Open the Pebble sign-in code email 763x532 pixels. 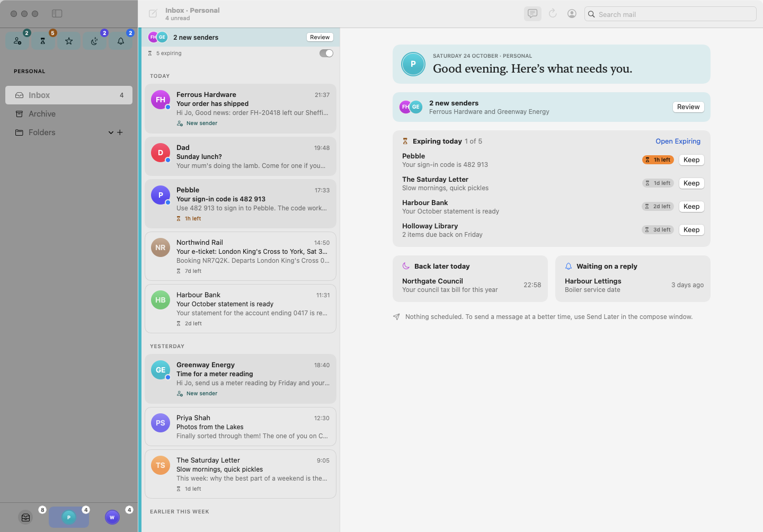click(241, 204)
